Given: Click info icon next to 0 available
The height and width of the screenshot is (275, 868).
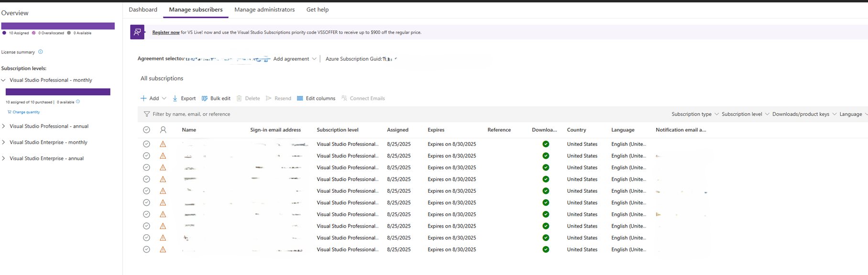Looking at the screenshot, I should (x=78, y=102).
